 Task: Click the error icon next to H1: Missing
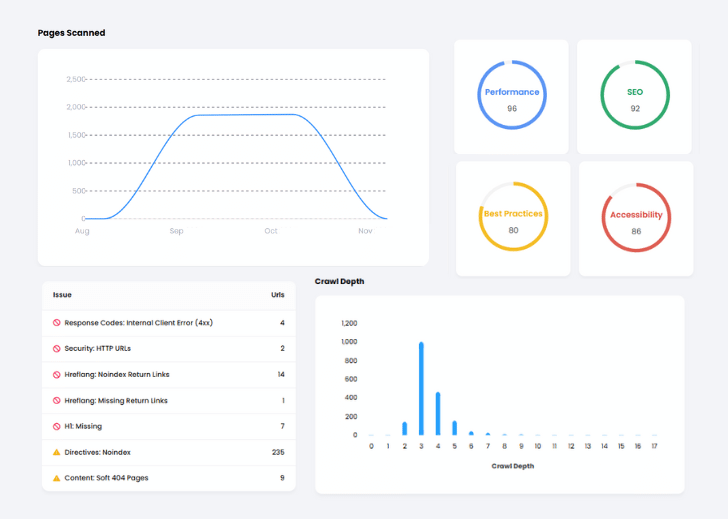(57, 426)
